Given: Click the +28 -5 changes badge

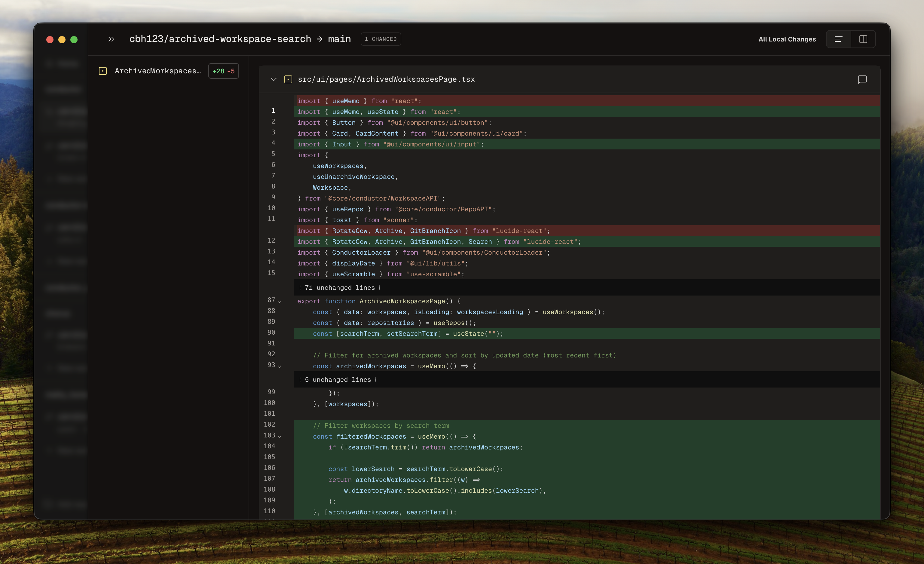Looking at the screenshot, I should 224,71.
